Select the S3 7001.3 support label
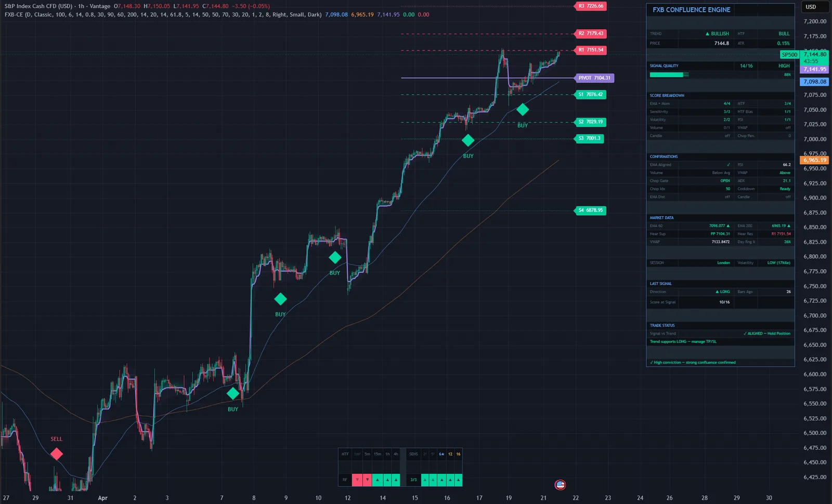The height and width of the screenshot is (504, 832). click(x=589, y=138)
